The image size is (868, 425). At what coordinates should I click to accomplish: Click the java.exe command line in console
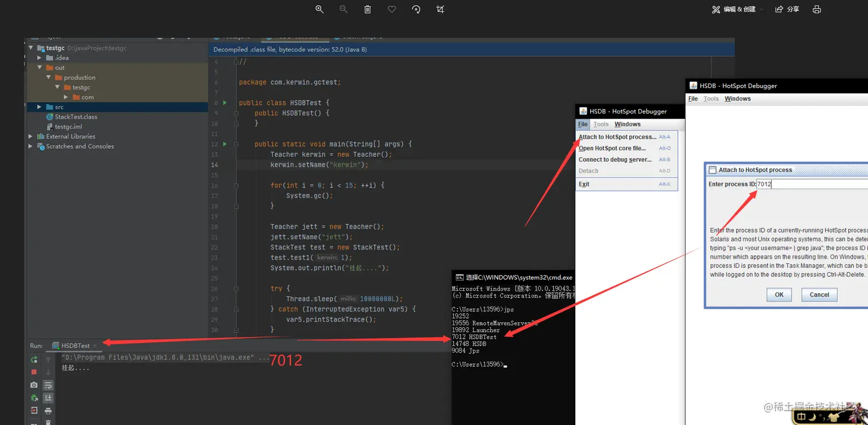tap(165, 357)
